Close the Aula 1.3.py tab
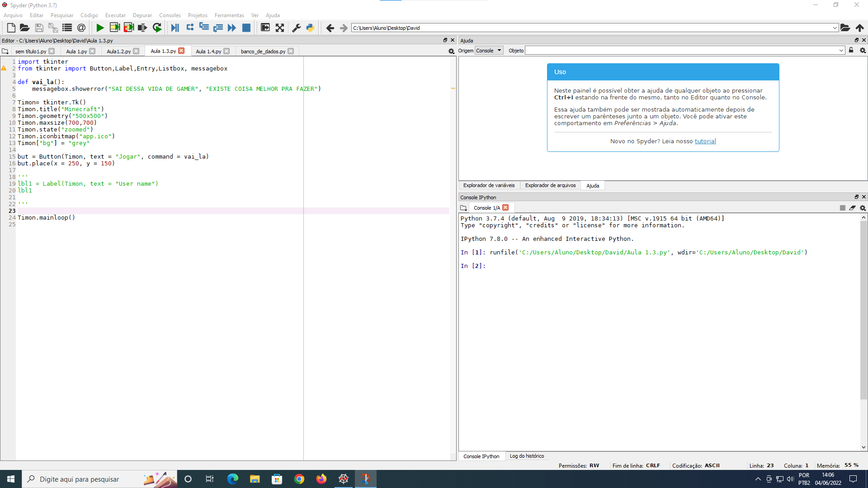The image size is (868, 488). coord(181,51)
